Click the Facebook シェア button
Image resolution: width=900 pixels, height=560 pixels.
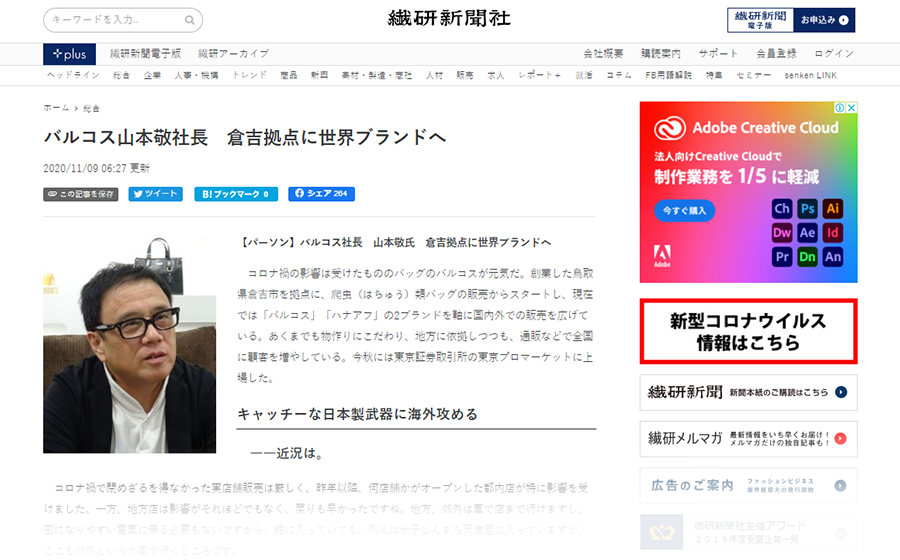(321, 194)
